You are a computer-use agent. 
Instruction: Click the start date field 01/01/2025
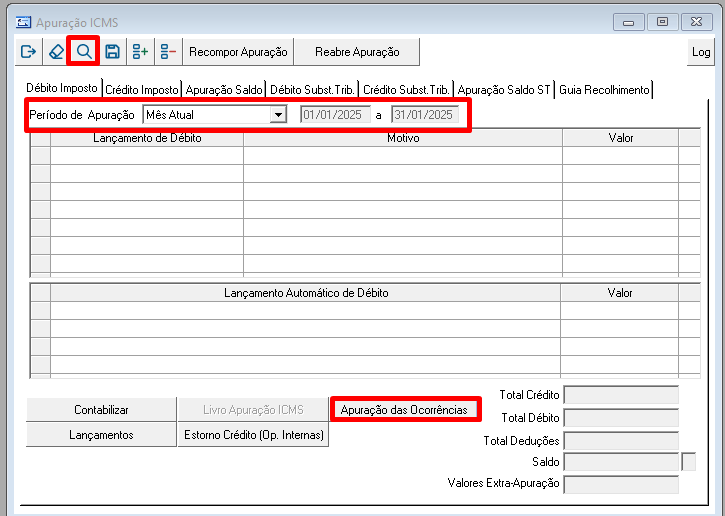click(335, 115)
